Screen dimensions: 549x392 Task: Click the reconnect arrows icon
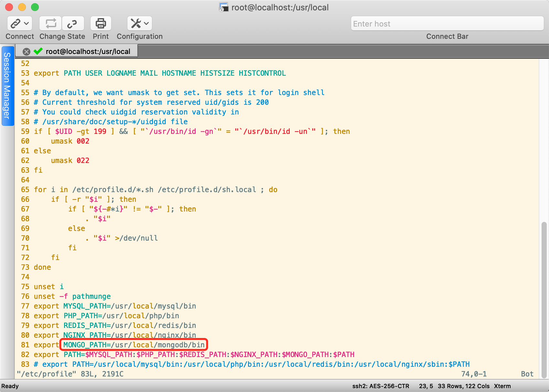(x=50, y=24)
